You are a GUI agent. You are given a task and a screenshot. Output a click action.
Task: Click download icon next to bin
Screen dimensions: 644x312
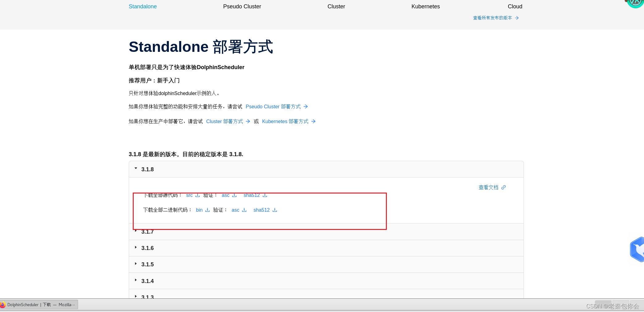pyautogui.click(x=207, y=210)
